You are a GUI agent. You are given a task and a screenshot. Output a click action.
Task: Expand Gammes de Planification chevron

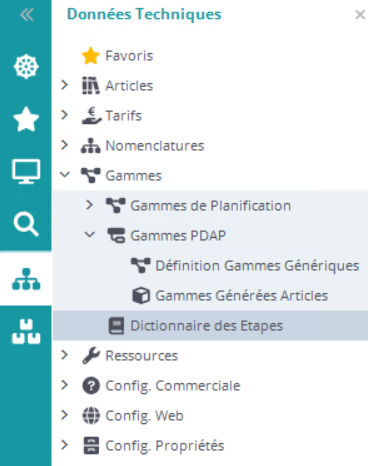[89, 205]
